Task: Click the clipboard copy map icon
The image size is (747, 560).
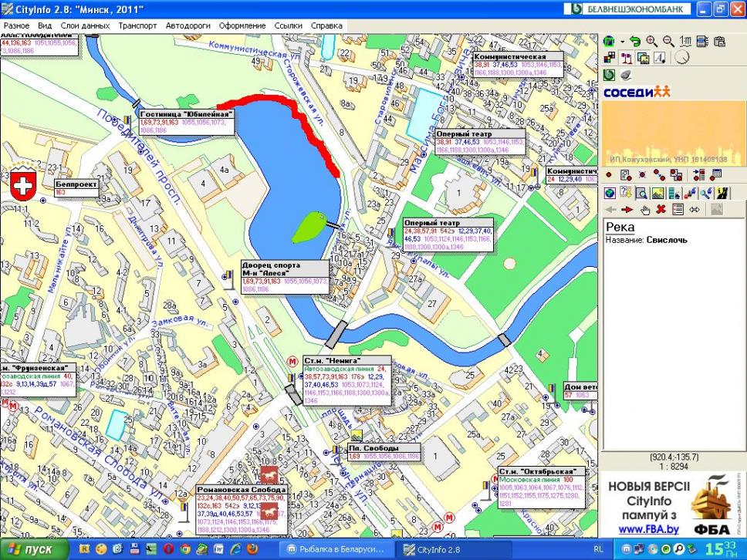Action: [719, 42]
